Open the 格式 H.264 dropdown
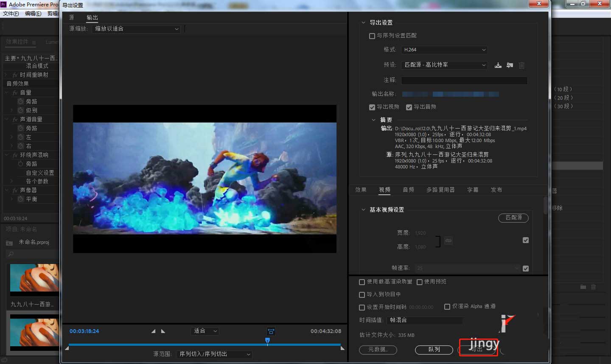Image resolution: width=611 pixels, height=364 pixels. coord(444,50)
